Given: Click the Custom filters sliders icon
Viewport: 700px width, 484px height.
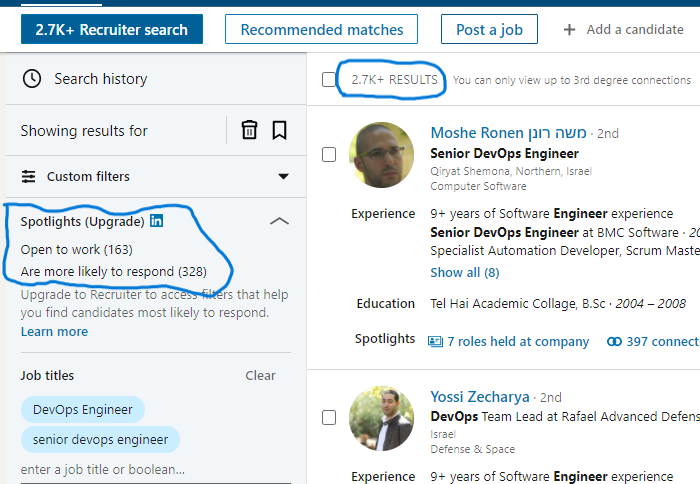Looking at the screenshot, I should click(28, 177).
